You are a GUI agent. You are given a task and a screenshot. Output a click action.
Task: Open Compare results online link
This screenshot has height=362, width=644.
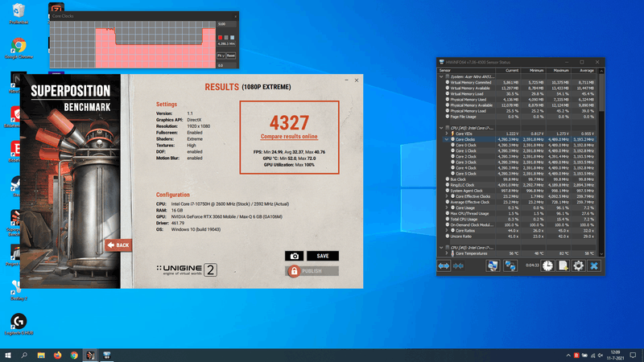pyautogui.click(x=289, y=137)
